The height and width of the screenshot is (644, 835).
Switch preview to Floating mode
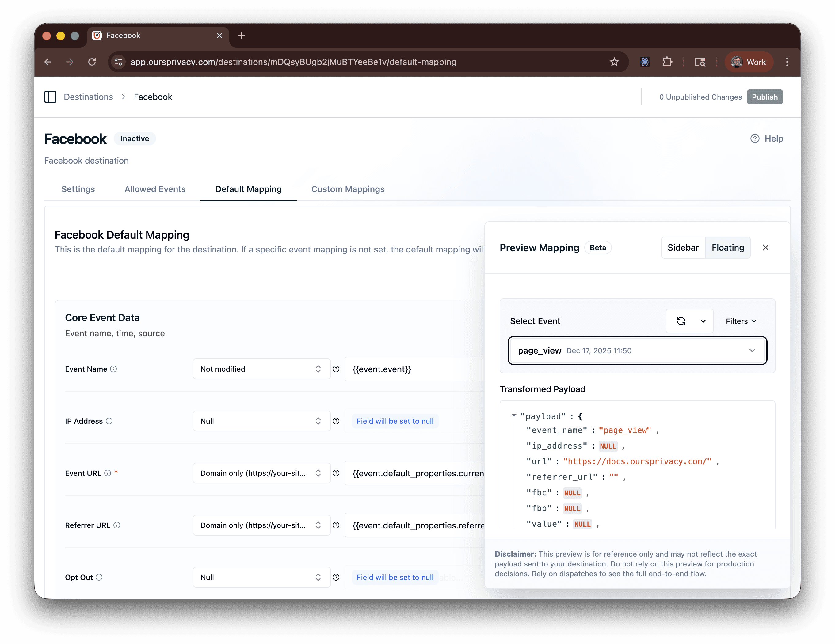coord(728,248)
